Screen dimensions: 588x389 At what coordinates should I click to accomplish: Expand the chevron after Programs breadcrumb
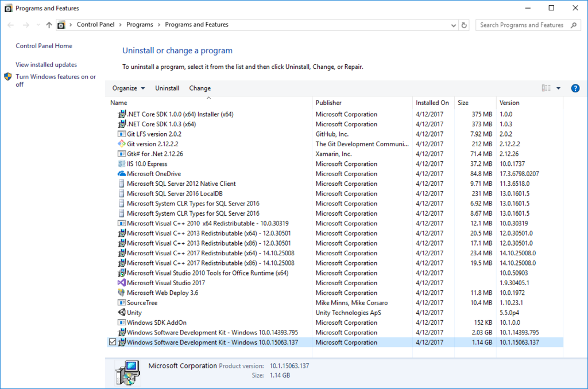pyautogui.click(x=159, y=25)
